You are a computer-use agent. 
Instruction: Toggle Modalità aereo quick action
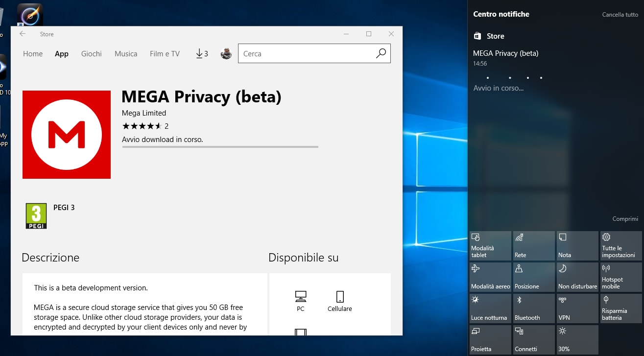tap(490, 277)
